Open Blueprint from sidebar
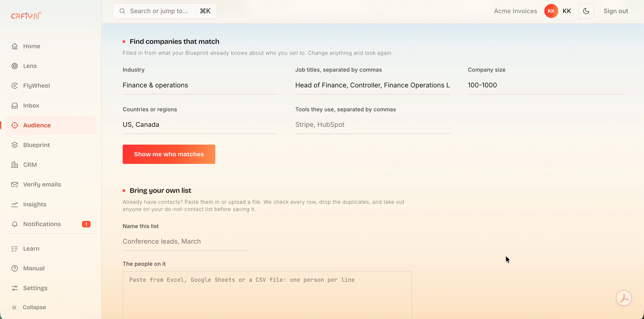 51,145
